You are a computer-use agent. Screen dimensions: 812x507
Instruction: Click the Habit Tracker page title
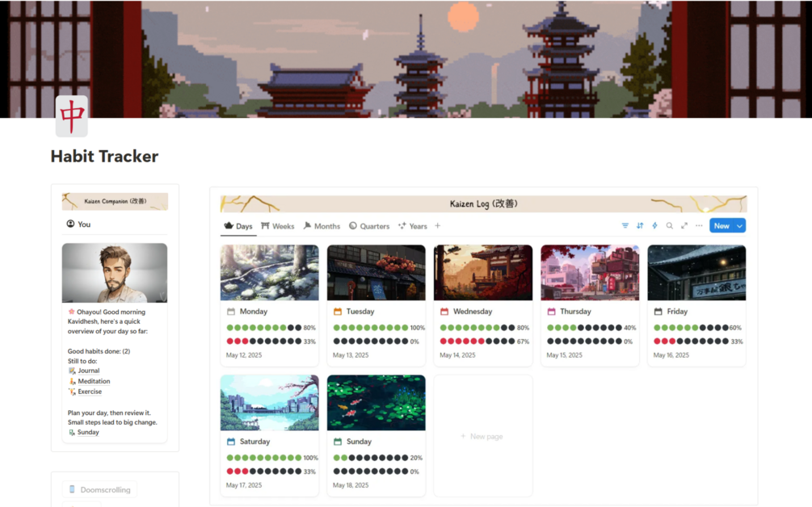pos(104,157)
